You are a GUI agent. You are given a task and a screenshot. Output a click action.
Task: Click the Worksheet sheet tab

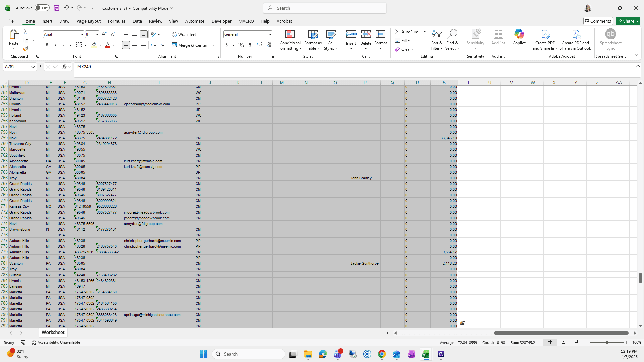tap(53, 333)
